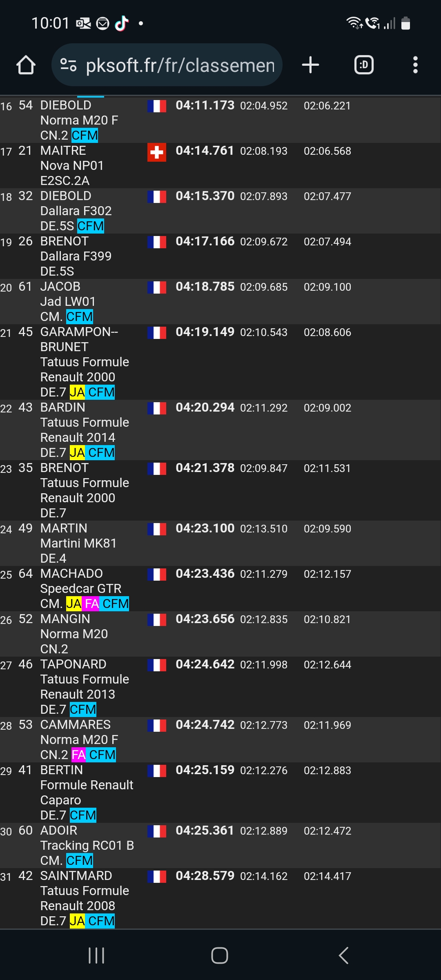Tap driver name TAPONARD

click(x=73, y=664)
